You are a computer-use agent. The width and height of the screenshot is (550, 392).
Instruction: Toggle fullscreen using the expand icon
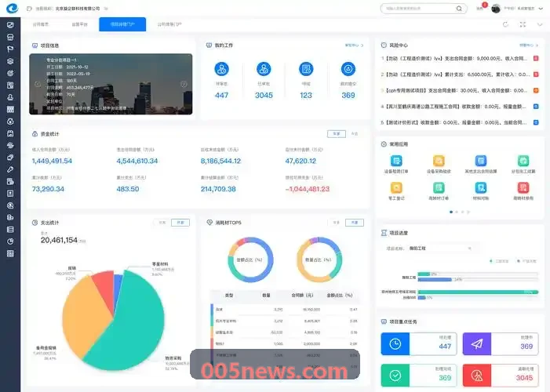[x=523, y=24]
